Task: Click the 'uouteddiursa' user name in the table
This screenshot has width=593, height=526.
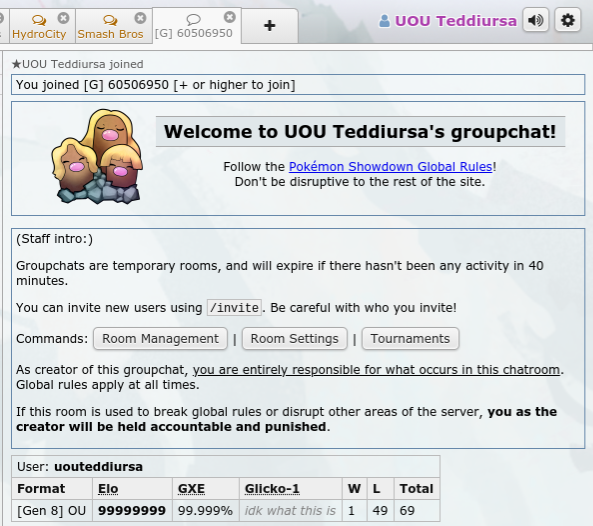Action: (x=98, y=467)
